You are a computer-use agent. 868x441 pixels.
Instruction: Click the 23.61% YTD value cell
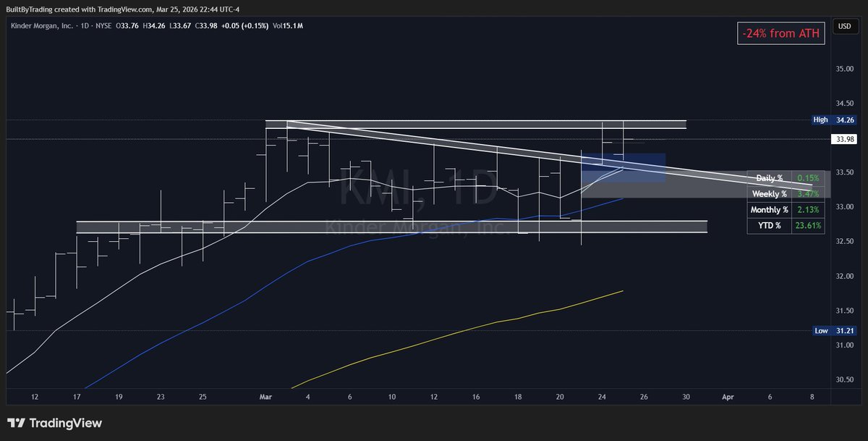tap(807, 226)
